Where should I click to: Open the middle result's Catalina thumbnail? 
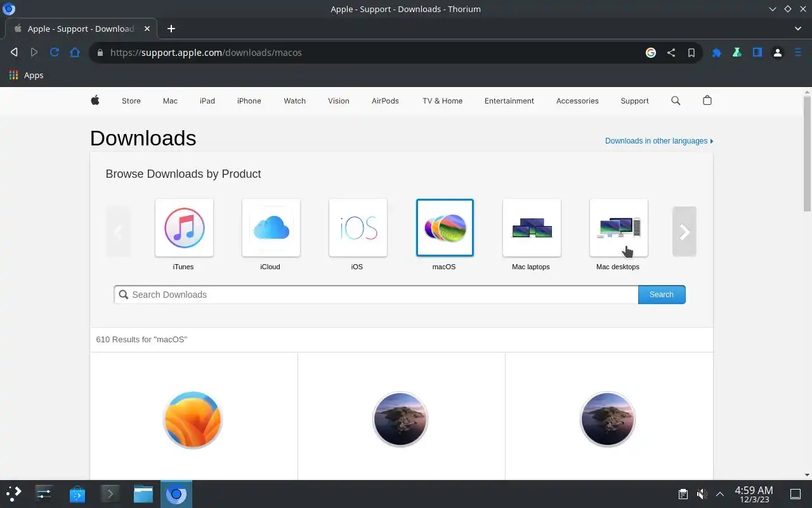[x=400, y=420]
